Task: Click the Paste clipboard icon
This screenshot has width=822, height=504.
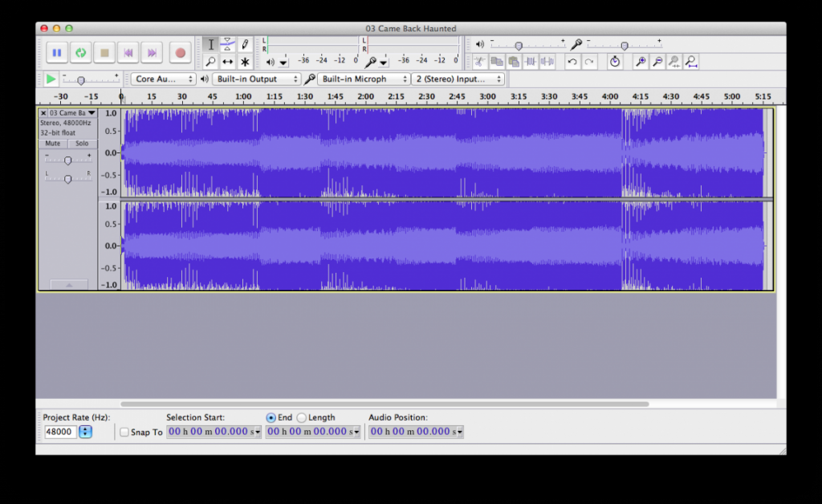Action: click(513, 62)
